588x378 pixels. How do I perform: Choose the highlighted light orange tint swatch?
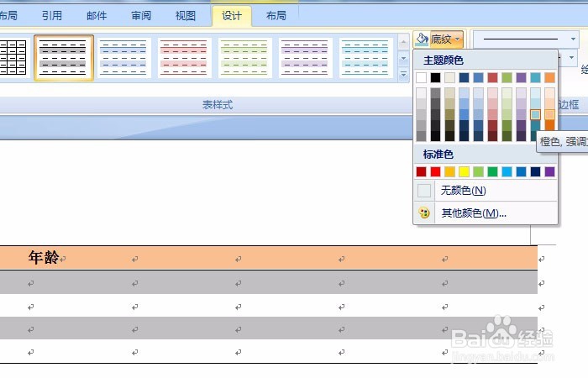[x=549, y=114]
